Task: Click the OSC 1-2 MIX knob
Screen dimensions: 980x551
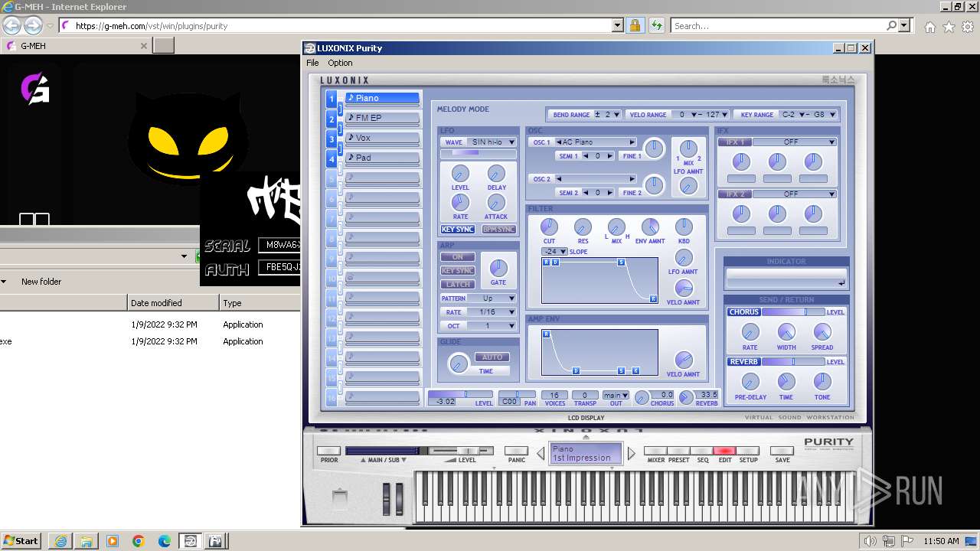Action: 688,148
